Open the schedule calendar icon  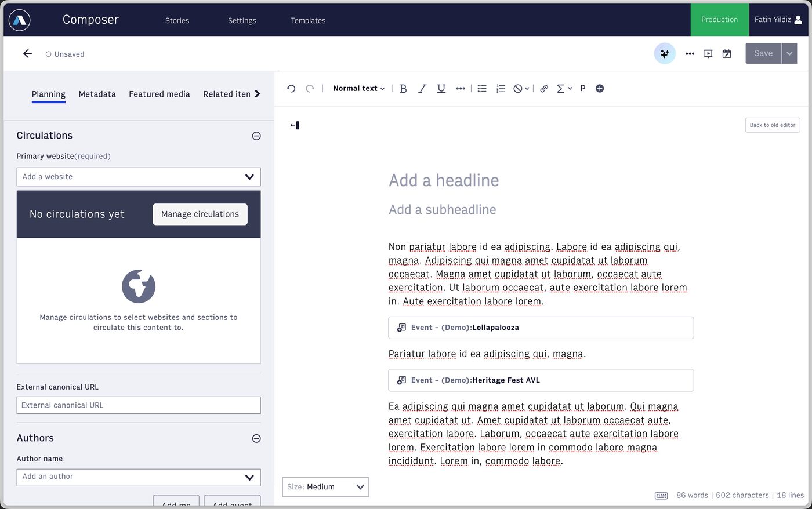pos(727,54)
